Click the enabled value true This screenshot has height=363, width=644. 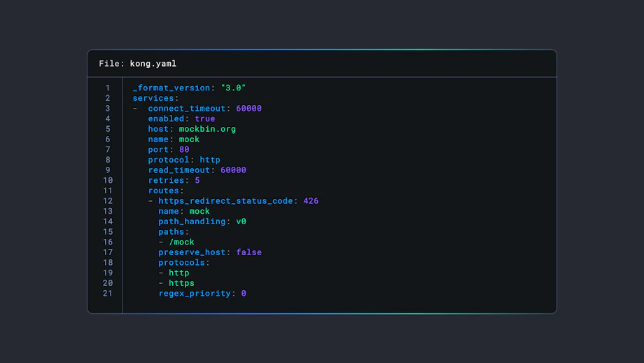(x=204, y=119)
